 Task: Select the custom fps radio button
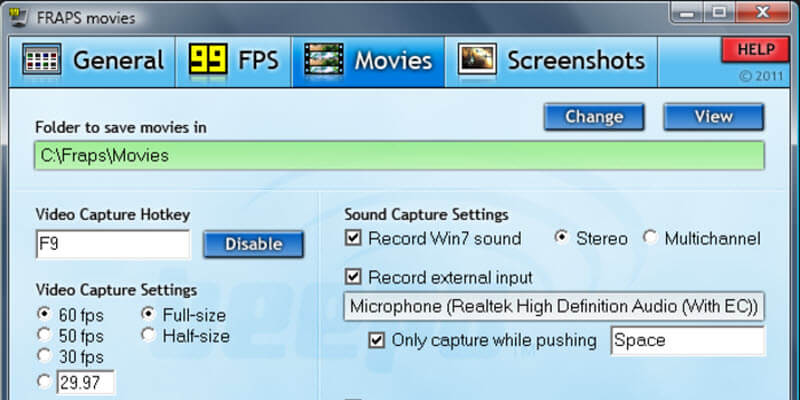click(44, 382)
